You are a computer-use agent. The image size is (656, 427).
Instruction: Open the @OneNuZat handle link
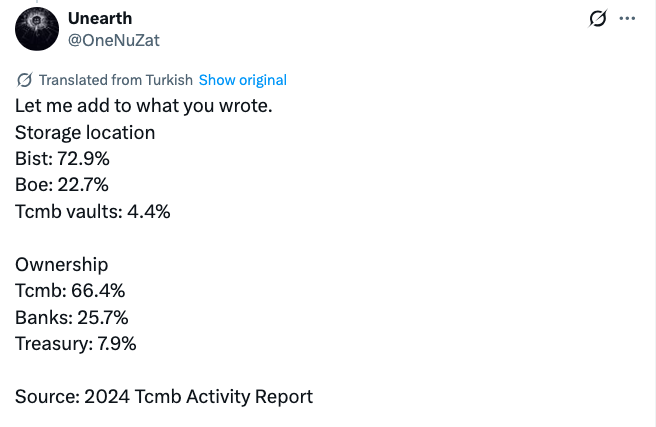tap(113, 40)
